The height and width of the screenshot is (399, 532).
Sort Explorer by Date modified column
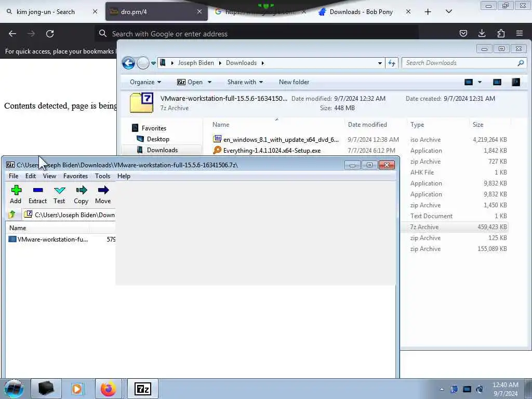[367, 125]
